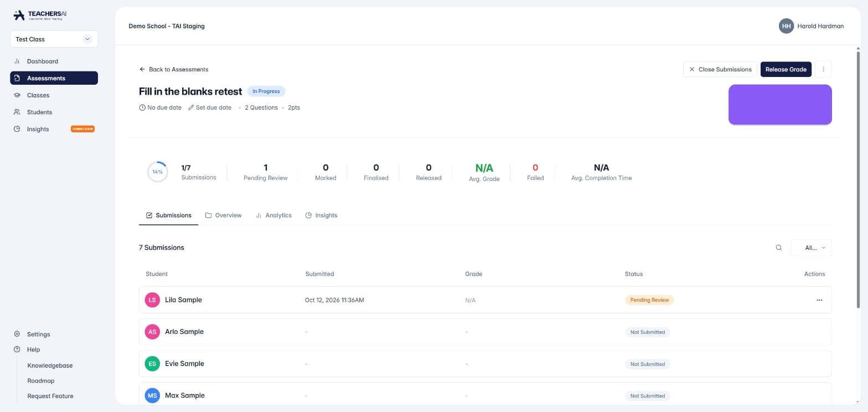Click the Pending Review status badge
Image resolution: width=868 pixels, height=412 pixels.
coord(649,300)
